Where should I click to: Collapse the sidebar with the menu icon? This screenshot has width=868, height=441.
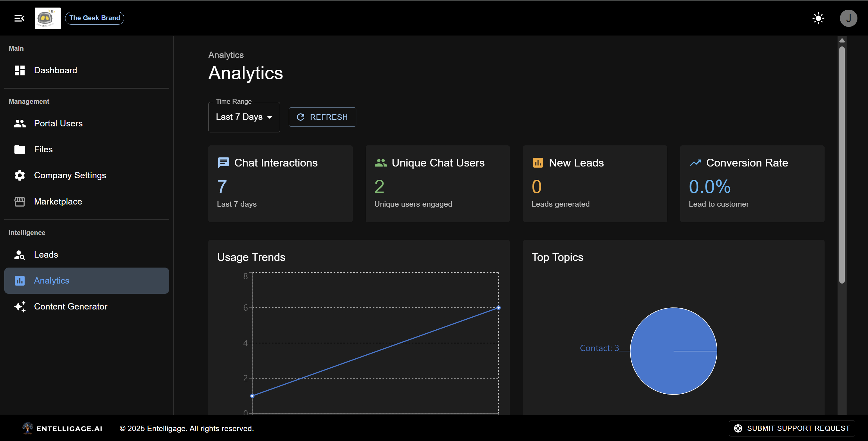pyautogui.click(x=19, y=18)
